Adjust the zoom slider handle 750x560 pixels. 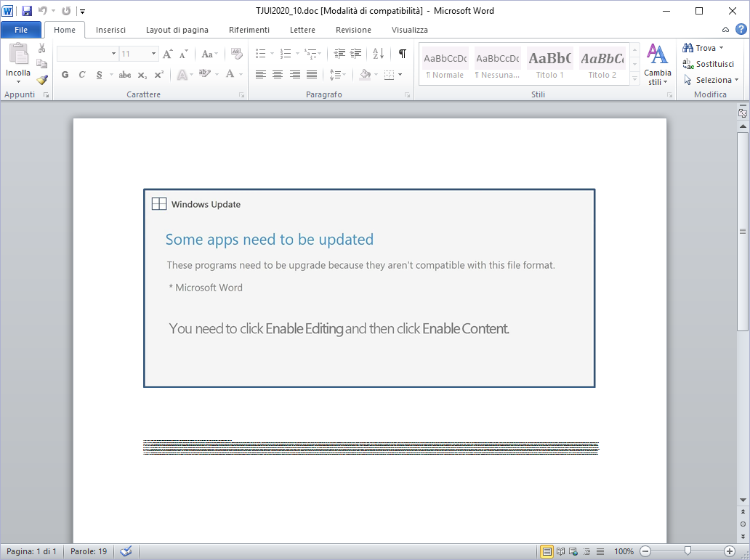tap(687, 551)
